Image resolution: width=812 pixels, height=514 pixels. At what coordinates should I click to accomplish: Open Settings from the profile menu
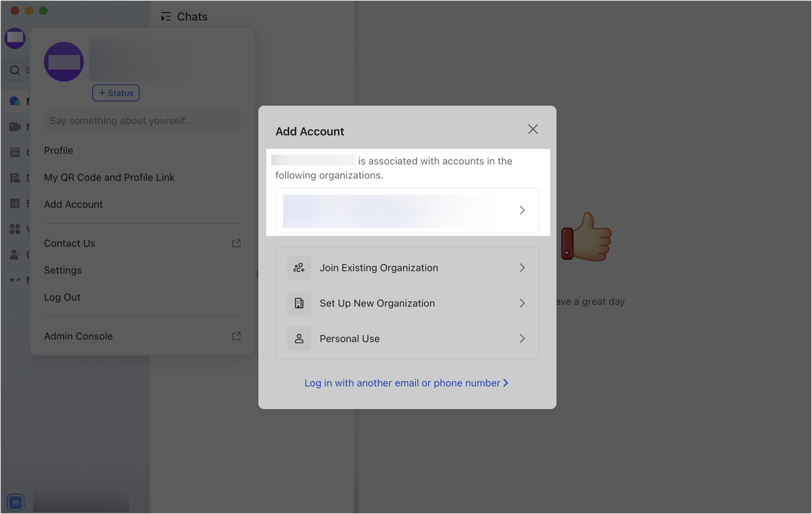tap(63, 270)
